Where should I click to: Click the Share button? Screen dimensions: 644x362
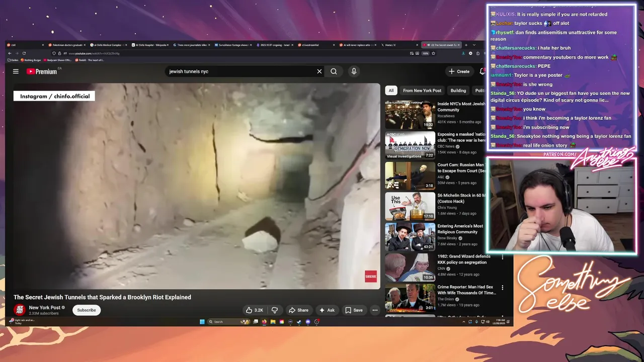point(298,310)
